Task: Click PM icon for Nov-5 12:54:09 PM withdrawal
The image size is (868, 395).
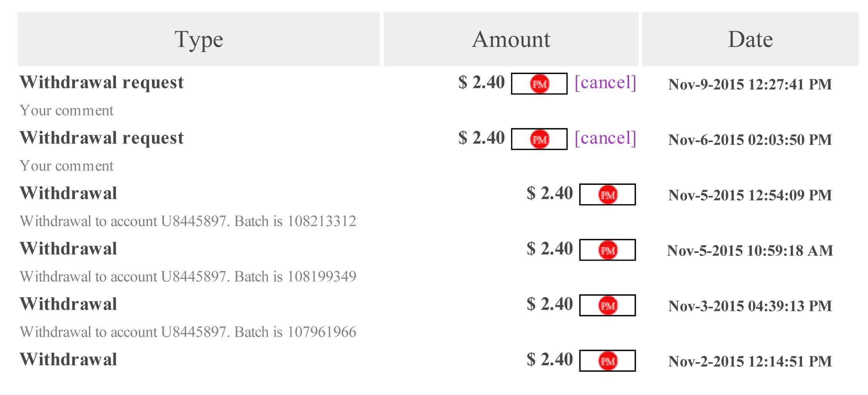Action: [607, 195]
